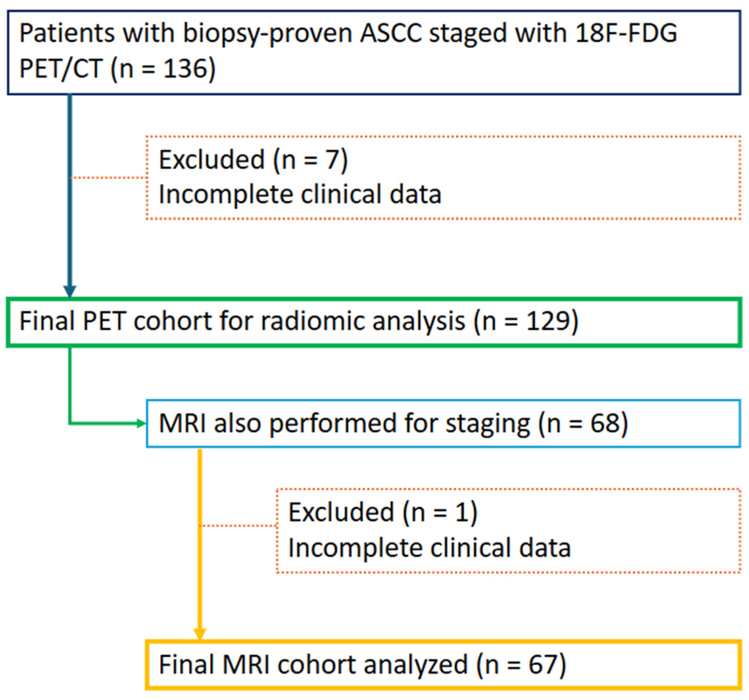Click the green "Final PET cohort" box

373,322
